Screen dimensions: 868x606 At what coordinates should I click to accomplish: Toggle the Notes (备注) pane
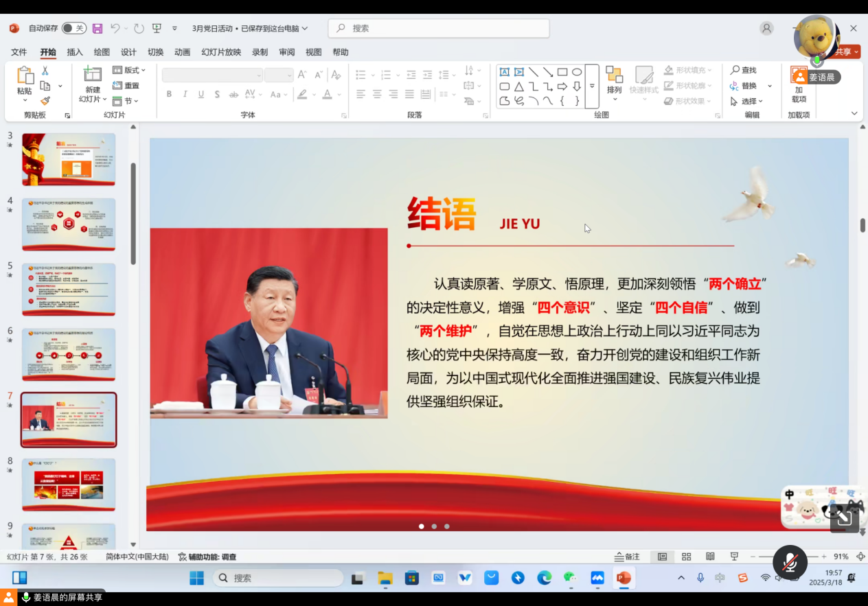(x=627, y=557)
